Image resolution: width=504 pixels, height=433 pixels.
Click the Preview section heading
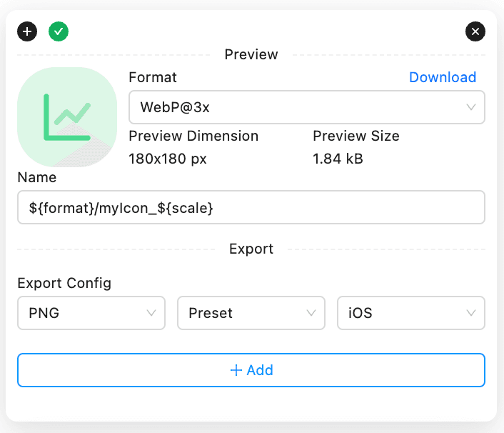point(251,54)
